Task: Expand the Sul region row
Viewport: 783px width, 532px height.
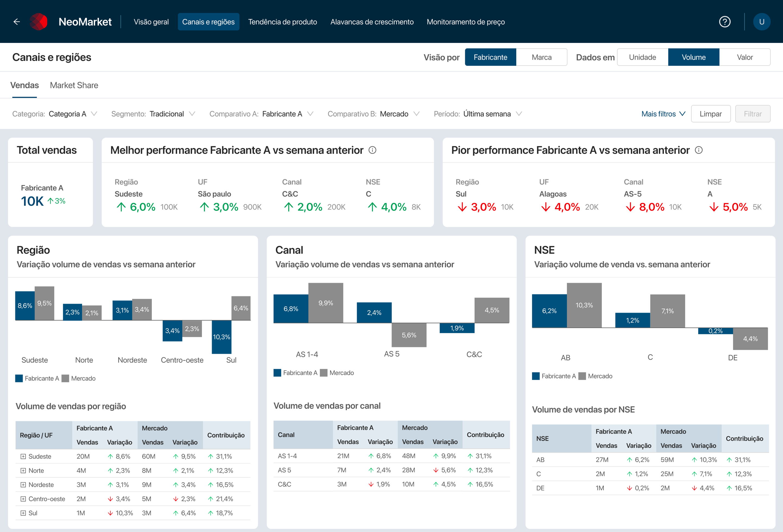Action: (x=23, y=513)
